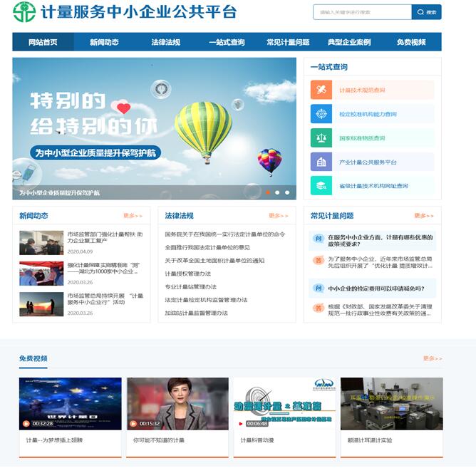Open video title 计量科普动漫
Viewport: 476px width, 473px height.
(x=257, y=440)
